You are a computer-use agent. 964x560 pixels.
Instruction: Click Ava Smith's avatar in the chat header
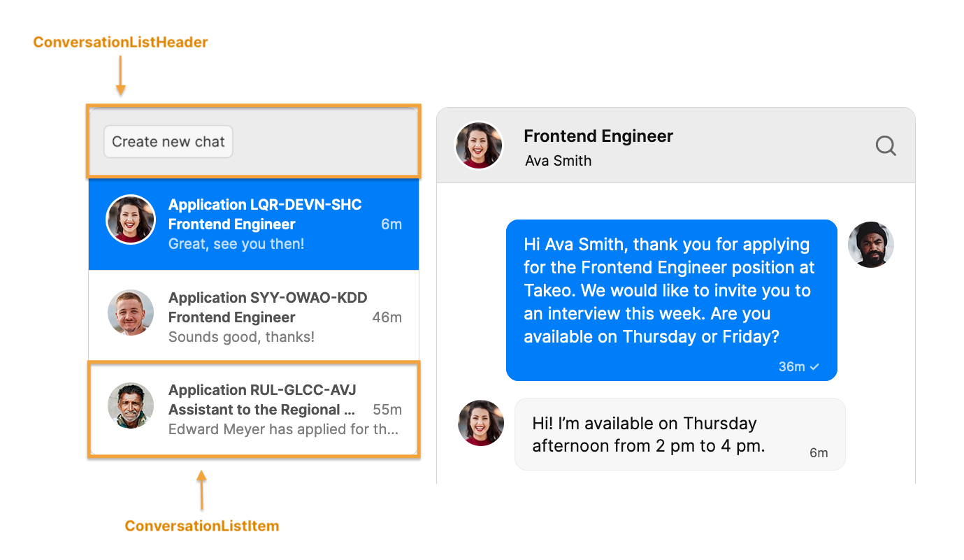coord(479,145)
